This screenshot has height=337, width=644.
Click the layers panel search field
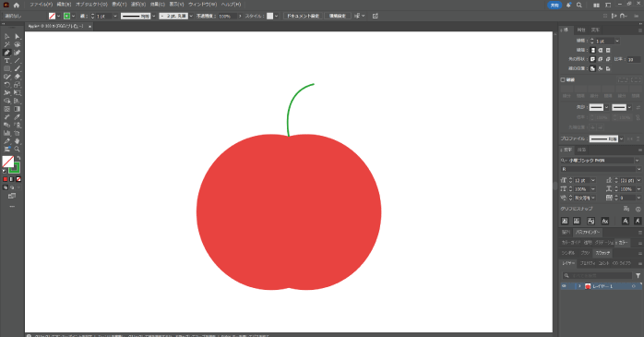point(597,276)
